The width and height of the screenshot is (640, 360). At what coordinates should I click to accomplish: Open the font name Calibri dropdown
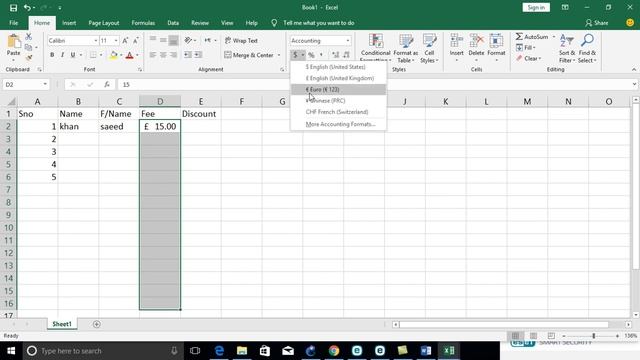pyautogui.click(x=96, y=41)
